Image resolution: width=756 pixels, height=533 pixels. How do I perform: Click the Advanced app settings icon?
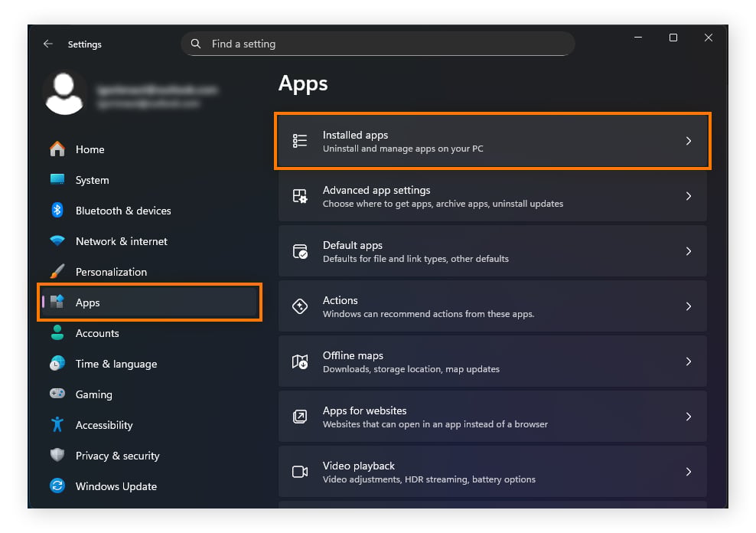coord(300,196)
